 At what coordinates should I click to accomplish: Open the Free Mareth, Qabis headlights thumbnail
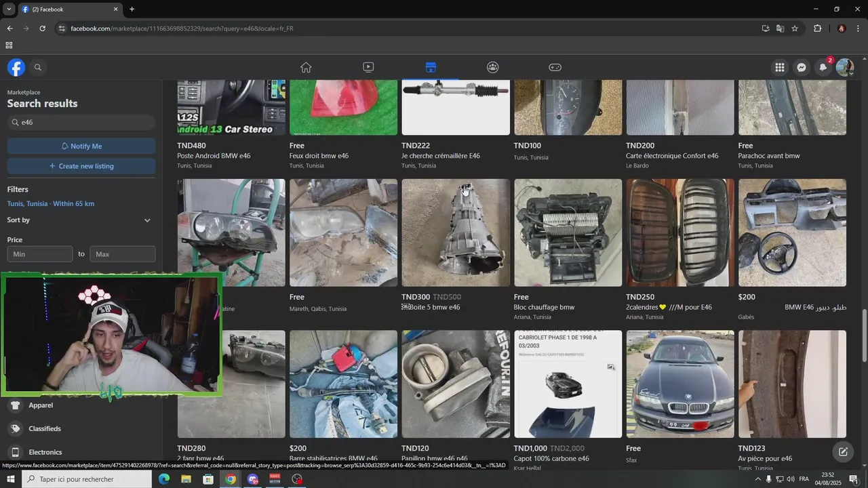343,232
